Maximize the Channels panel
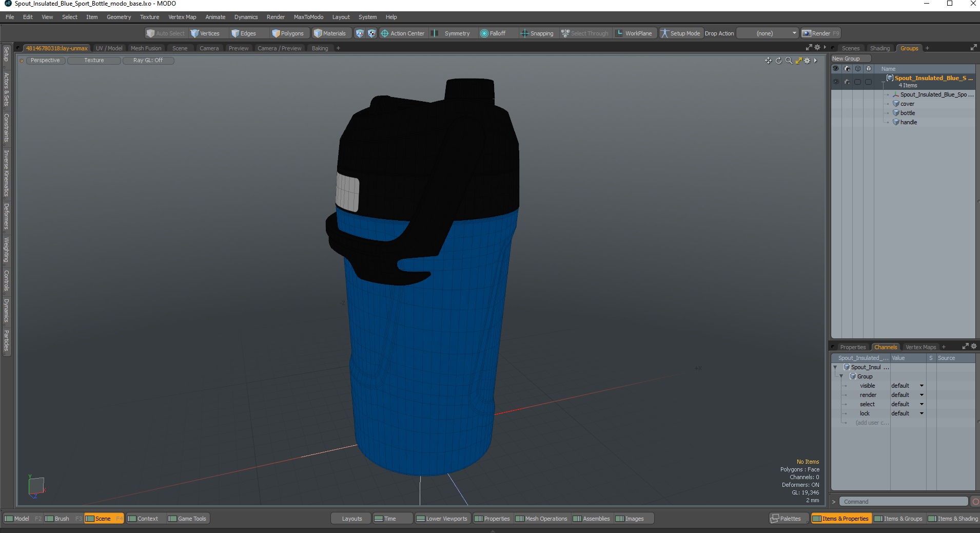This screenshot has height=533, width=980. pyautogui.click(x=965, y=347)
